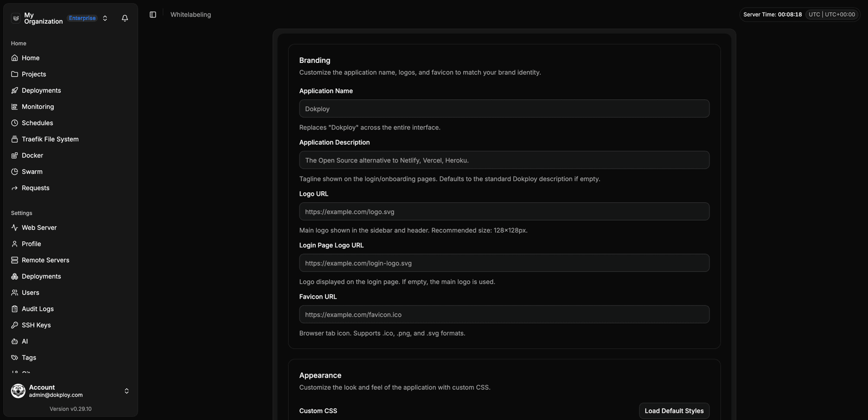The height and width of the screenshot is (420, 868).
Task: Click the Projects folder icon
Action: pos(15,74)
